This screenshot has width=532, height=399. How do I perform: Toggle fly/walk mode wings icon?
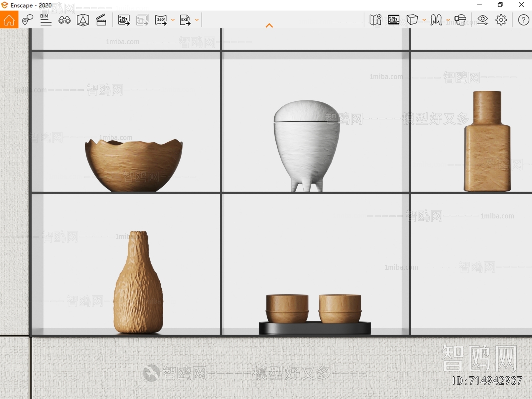pyautogui.click(x=436, y=20)
